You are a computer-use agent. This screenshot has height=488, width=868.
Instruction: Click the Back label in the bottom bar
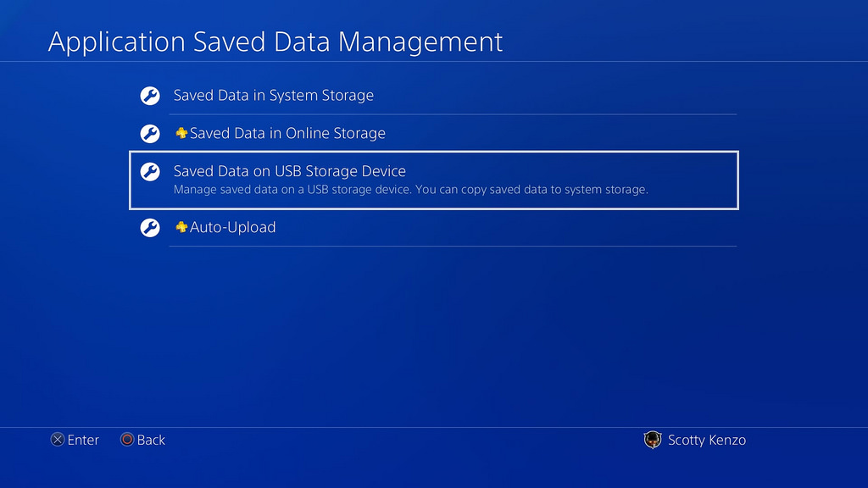151,440
